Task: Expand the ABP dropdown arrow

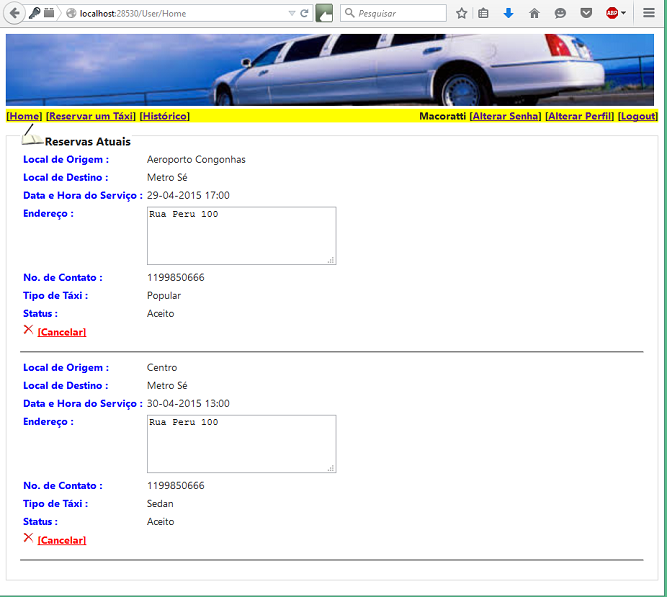Action: tap(624, 13)
